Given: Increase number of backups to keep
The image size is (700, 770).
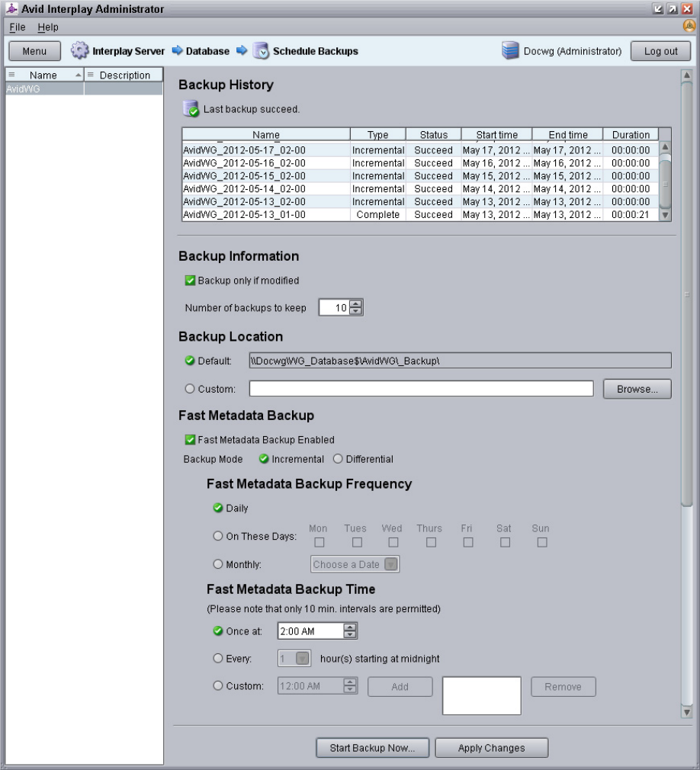Looking at the screenshot, I should pos(355,303).
